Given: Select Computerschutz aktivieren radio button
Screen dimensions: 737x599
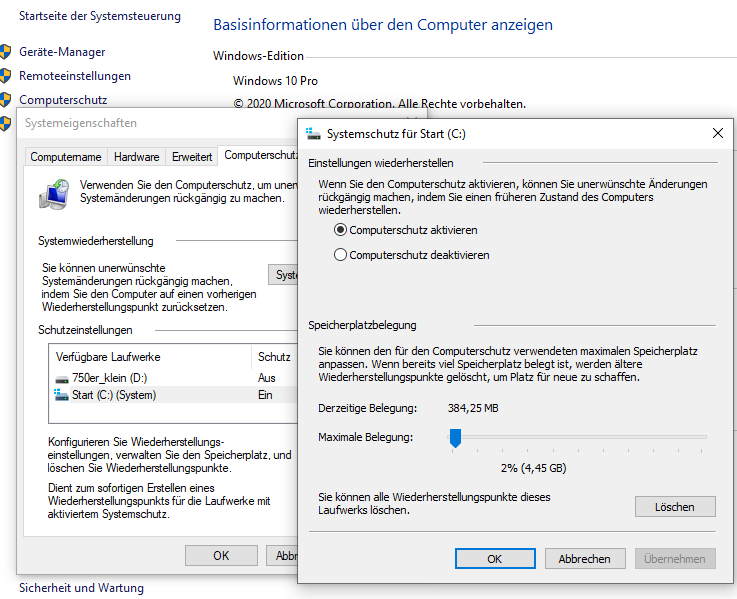Looking at the screenshot, I should click(x=340, y=230).
